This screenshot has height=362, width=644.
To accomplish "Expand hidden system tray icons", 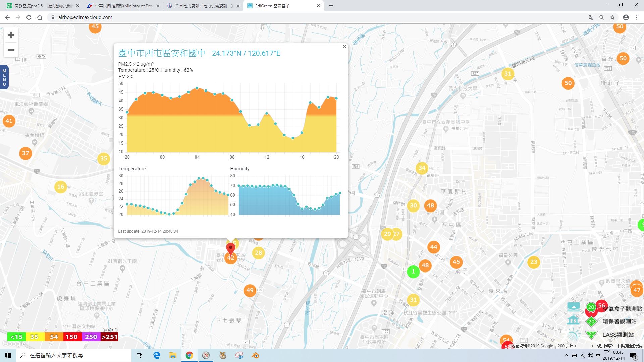I will pos(566,355).
